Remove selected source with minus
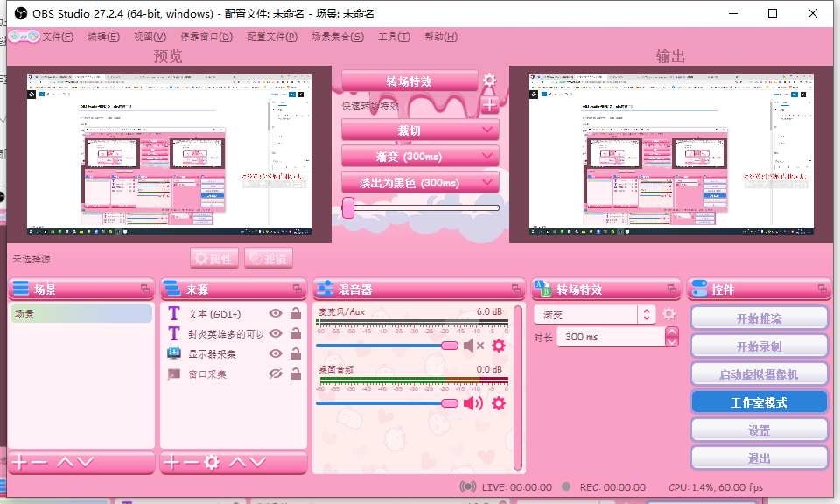Screen dimensions: 840x504 (191, 462)
